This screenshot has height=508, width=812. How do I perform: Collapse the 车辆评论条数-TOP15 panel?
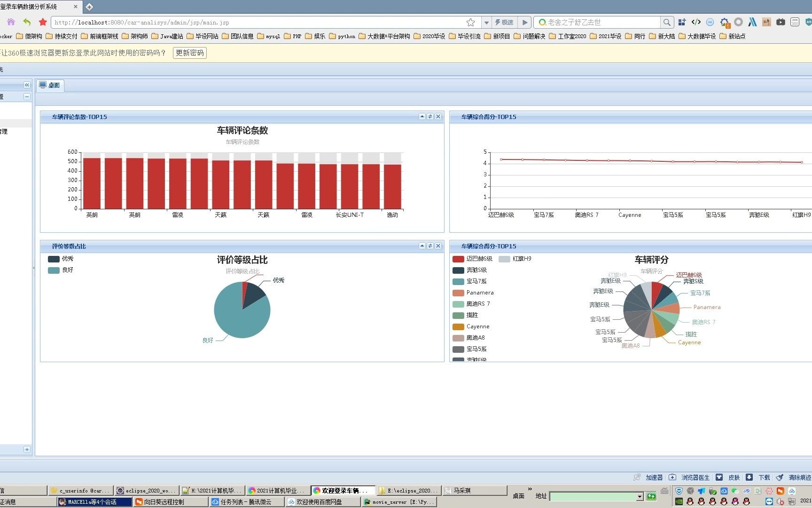tap(422, 117)
